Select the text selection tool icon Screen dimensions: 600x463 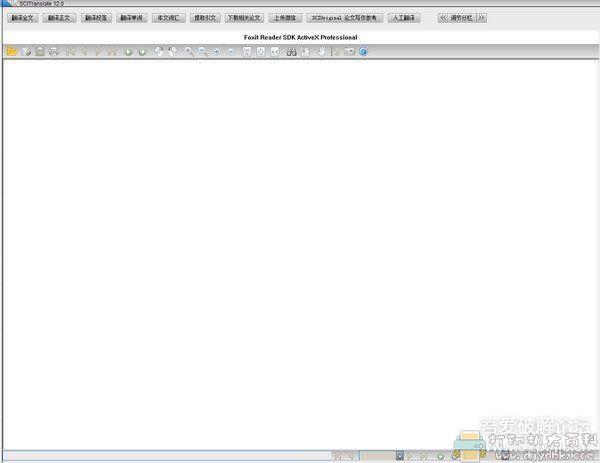click(x=335, y=52)
